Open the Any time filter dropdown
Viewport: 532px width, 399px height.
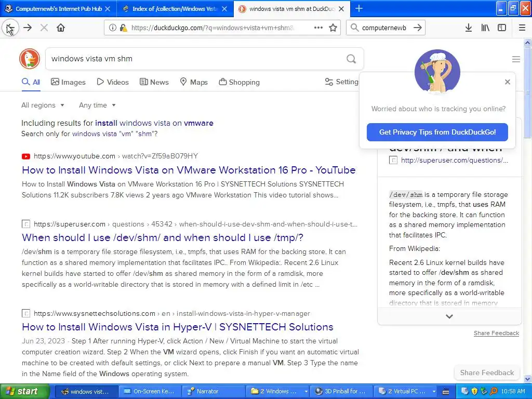[97, 105]
